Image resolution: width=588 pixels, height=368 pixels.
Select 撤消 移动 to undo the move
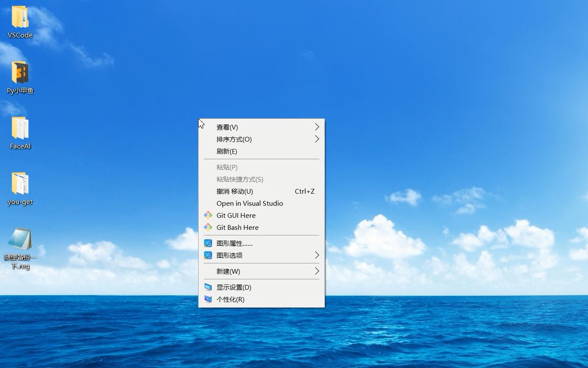tap(234, 191)
